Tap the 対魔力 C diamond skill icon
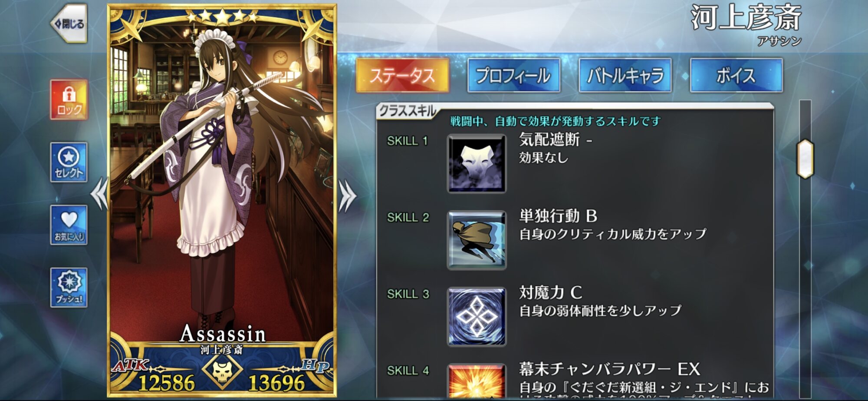This screenshot has height=401, width=868. coord(477,317)
